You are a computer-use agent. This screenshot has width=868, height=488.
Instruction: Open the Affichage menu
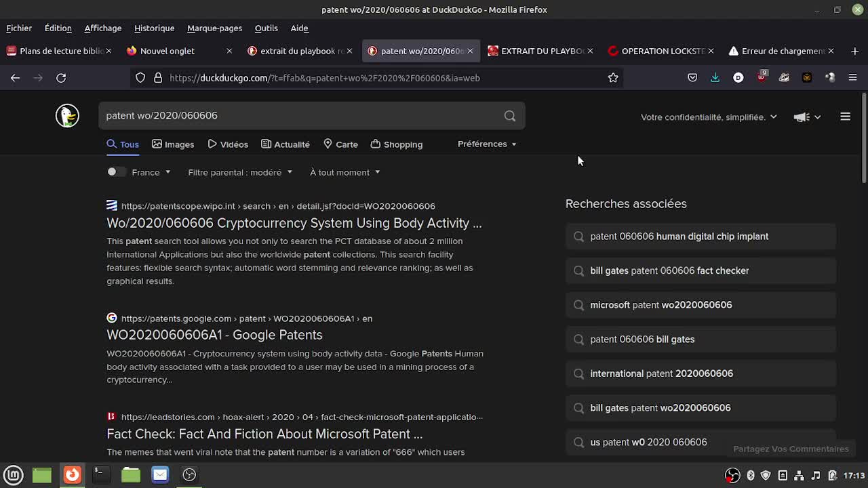click(x=102, y=28)
